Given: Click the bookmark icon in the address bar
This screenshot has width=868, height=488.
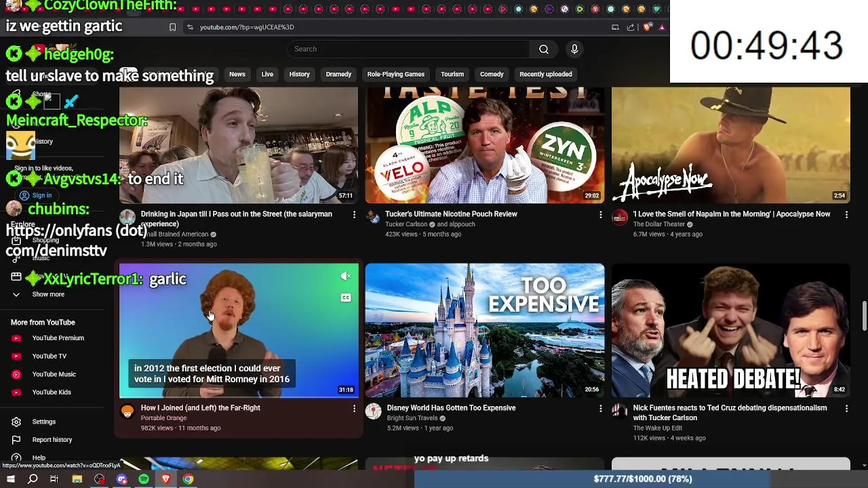Looking at the screenshot, I should tap(172, 27).
